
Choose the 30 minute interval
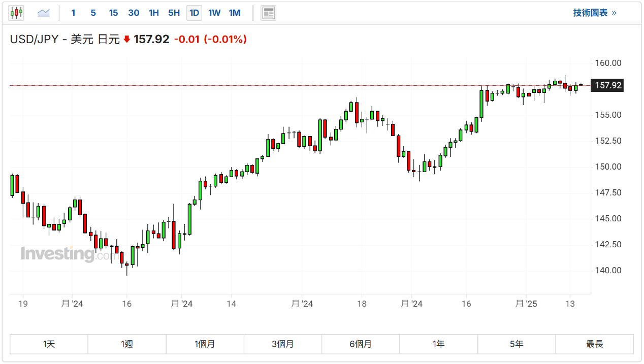pyautogui.click(x=134, y=13)
